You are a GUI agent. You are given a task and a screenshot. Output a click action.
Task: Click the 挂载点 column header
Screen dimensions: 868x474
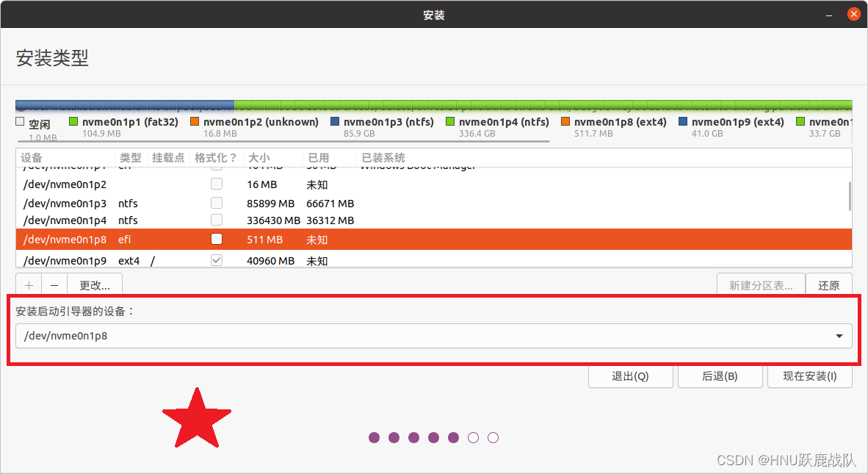click(x=167, y=158)
